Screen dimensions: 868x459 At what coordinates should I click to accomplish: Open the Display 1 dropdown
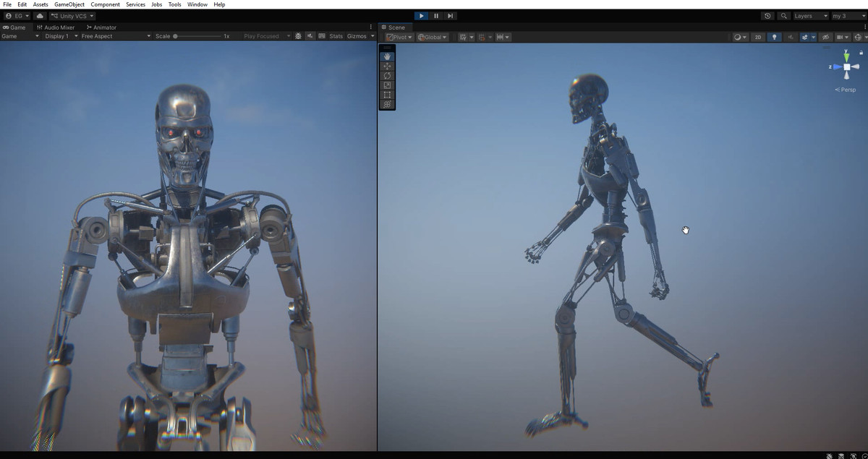coord(60,36)
